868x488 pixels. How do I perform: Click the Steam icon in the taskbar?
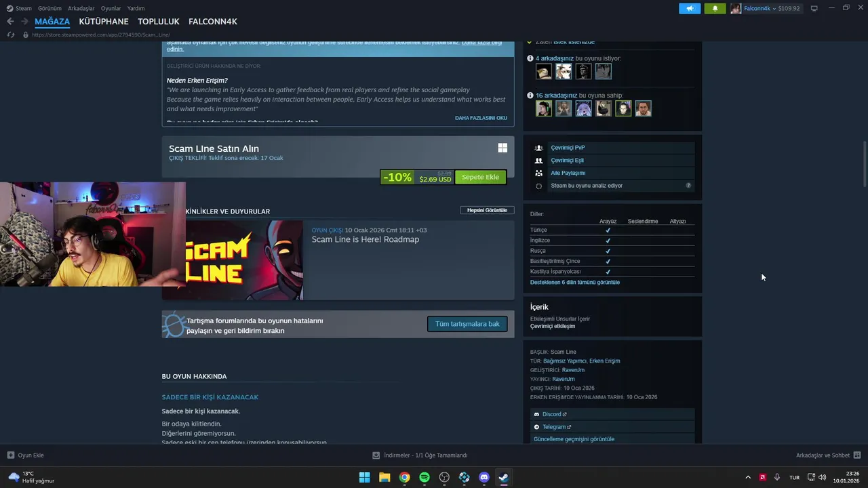click(504, 477)
